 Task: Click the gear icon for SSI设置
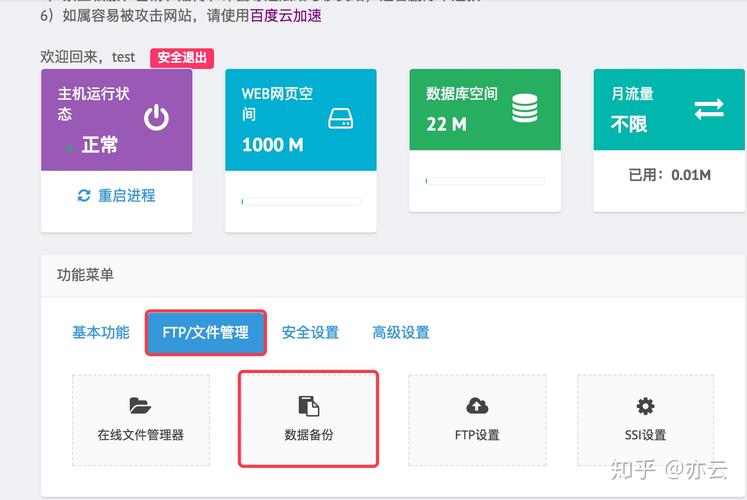point(646,406)
